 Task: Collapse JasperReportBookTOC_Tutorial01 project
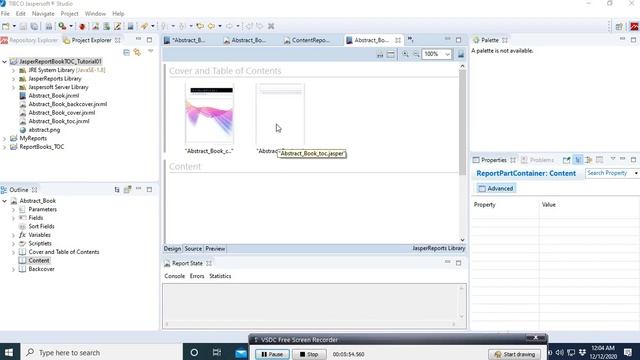tap(4, 62)
